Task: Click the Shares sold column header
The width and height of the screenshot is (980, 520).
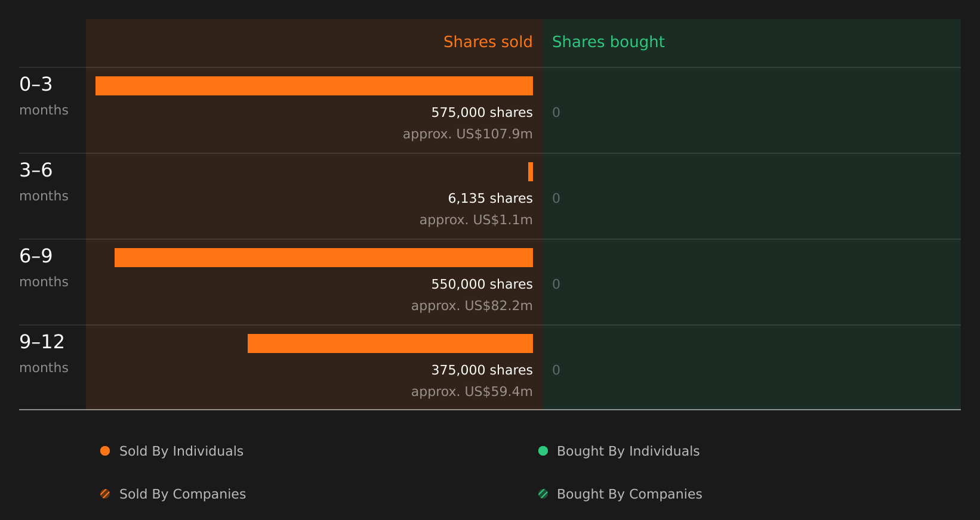Action: pos(488,42)
